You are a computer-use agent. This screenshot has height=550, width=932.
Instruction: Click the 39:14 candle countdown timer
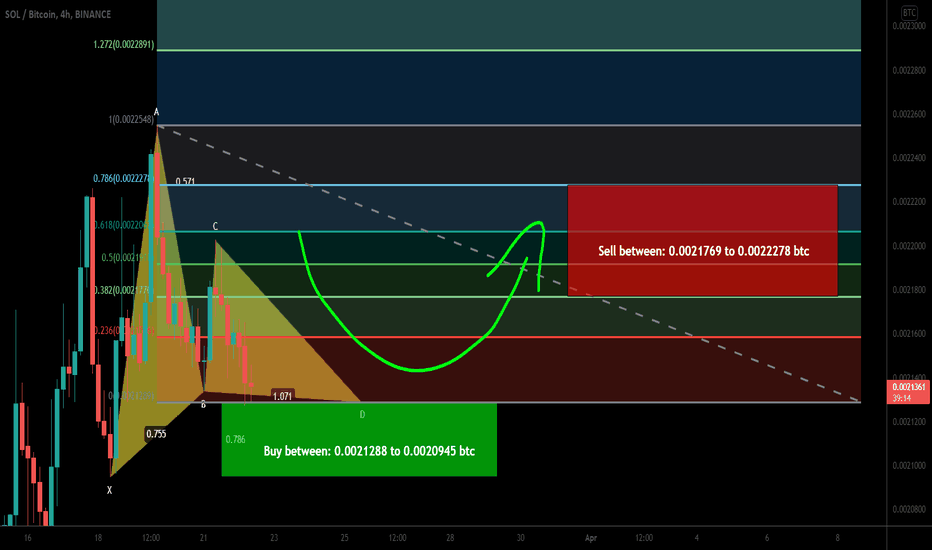(902, 398)
